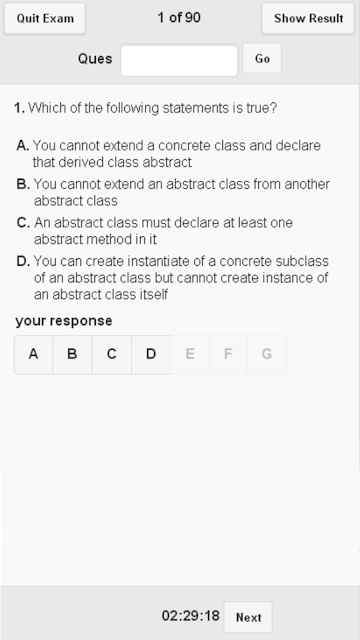Click answer text C about abstract method
Viewport: 360px width, 640px height.
163,231
